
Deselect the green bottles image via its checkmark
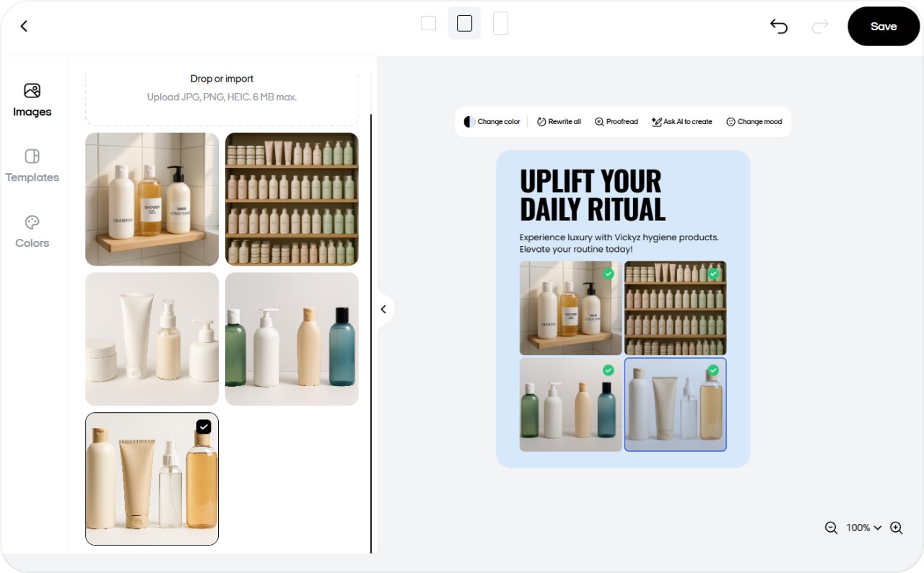608,369
